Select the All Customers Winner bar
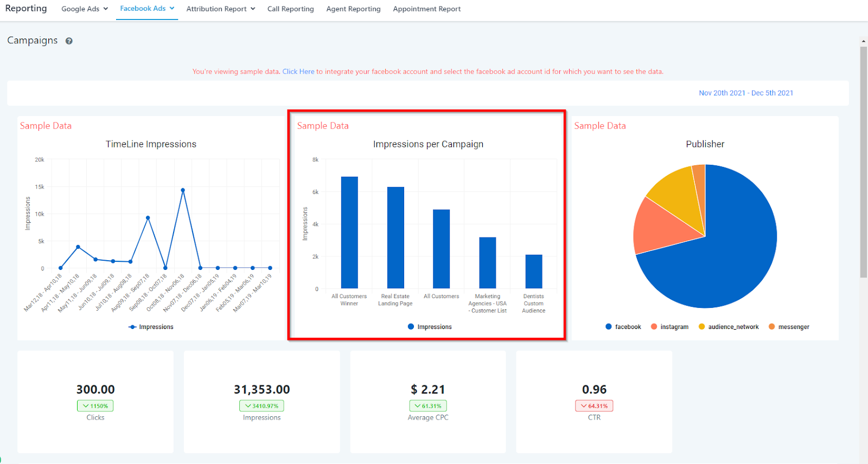Viewport: 868px width, 464px height. click(x=349, y=233)
